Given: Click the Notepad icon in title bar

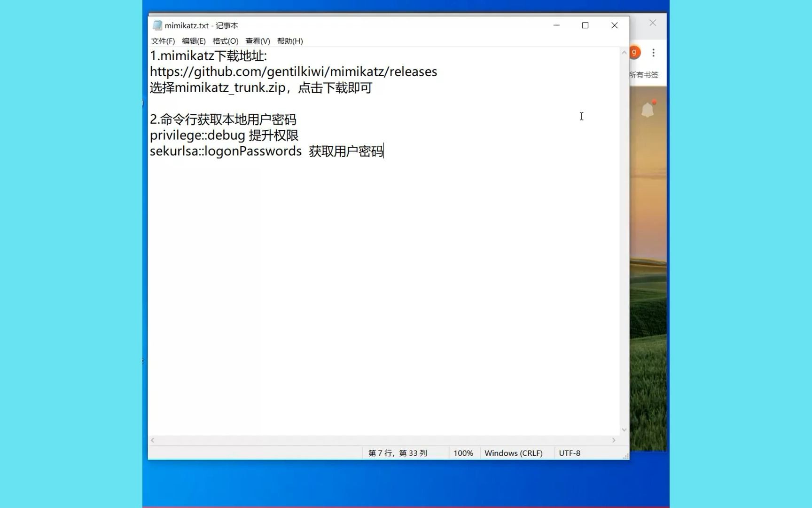Looking at the screenshot, I should [x=157, y=25].
